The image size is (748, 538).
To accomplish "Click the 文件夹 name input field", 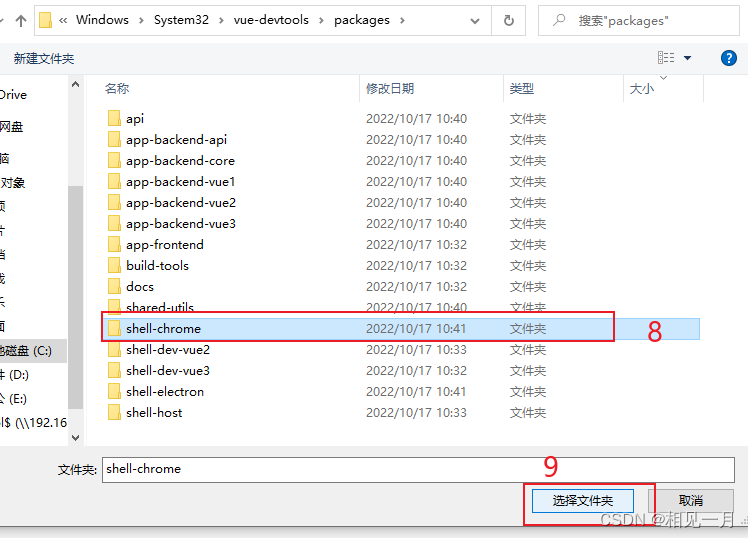I will [x=418, y=470].
